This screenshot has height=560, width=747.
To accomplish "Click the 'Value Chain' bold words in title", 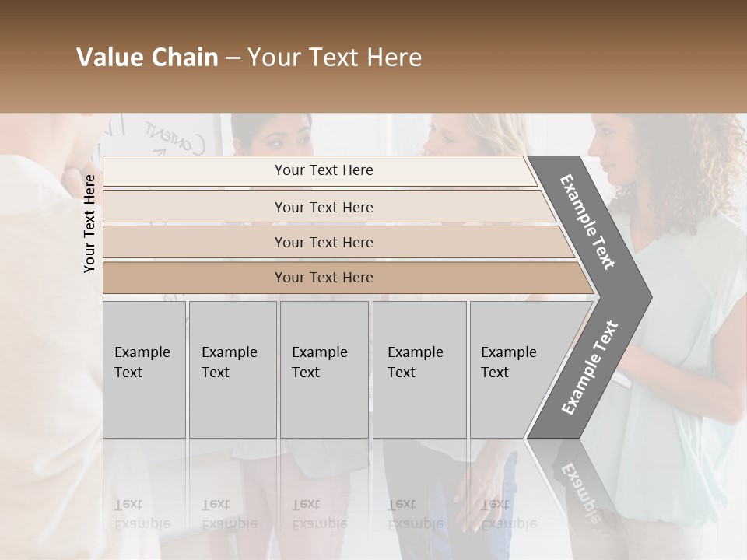I will (148, 58).
